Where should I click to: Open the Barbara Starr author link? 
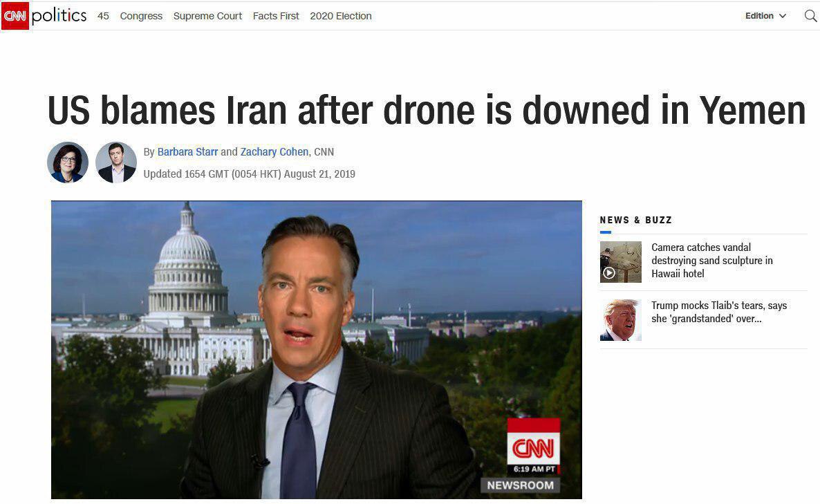pos(187,151)
